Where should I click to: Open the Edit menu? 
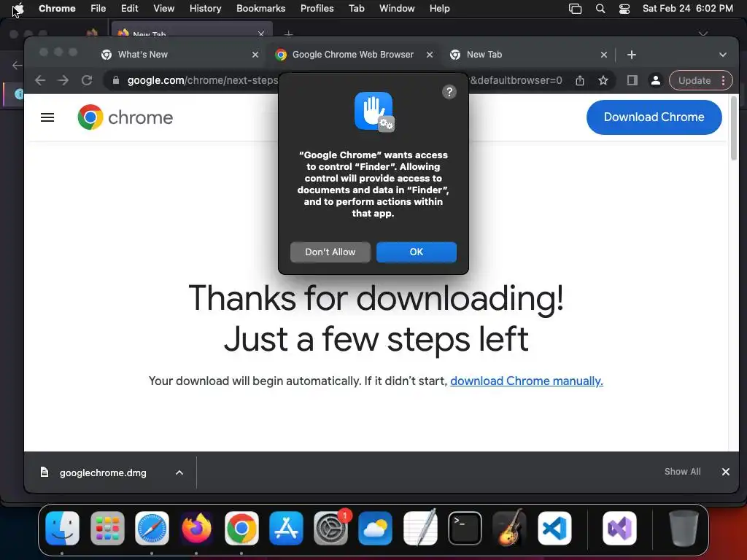129,9
